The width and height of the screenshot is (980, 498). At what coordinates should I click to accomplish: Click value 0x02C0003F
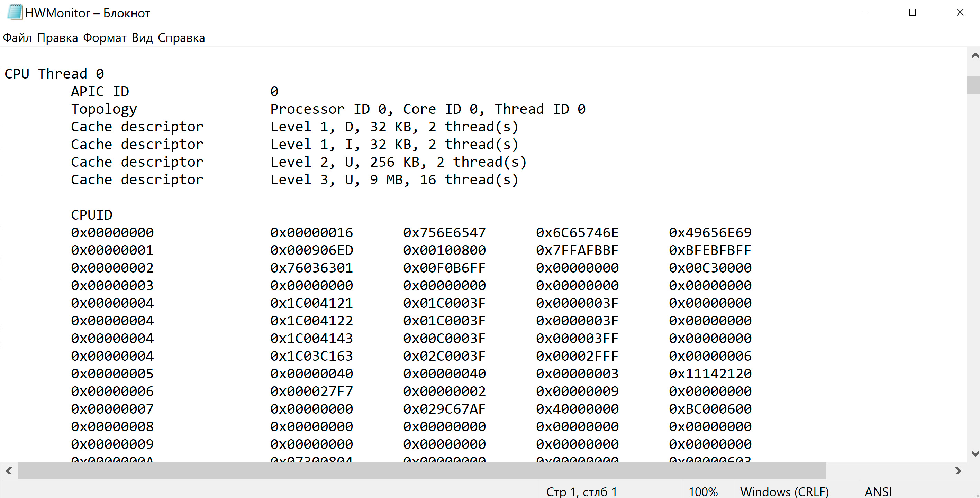tap(444, 356)
